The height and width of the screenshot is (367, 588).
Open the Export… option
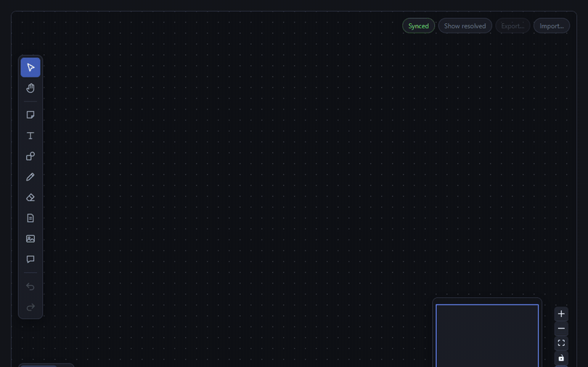click(x=513, y=26)
